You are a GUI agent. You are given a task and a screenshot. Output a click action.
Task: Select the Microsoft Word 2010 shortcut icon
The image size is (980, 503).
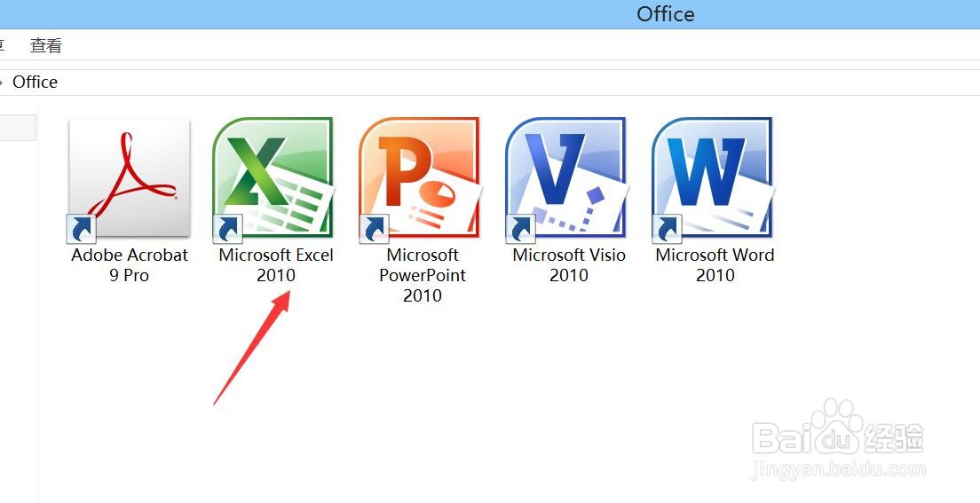pyautogui.click(x=714, y=180)
